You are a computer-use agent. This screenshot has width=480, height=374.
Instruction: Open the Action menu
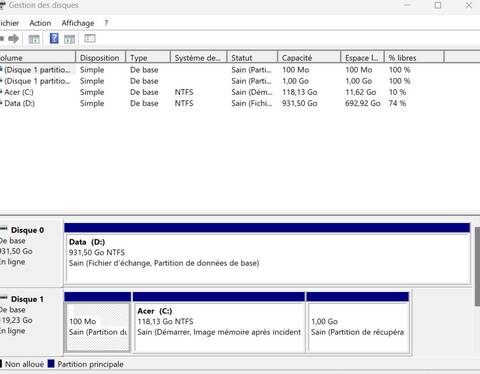[40, 23]
